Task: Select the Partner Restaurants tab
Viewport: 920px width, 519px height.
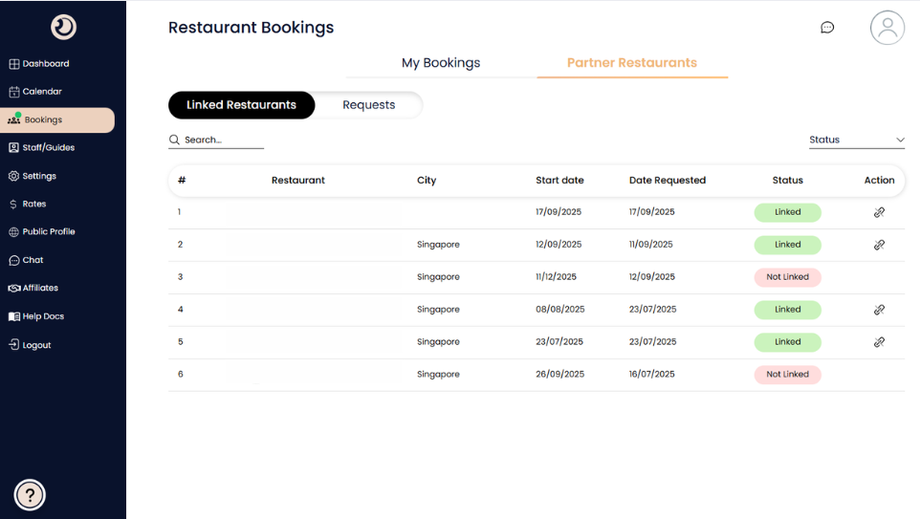Action: click(x=632, y=63)
